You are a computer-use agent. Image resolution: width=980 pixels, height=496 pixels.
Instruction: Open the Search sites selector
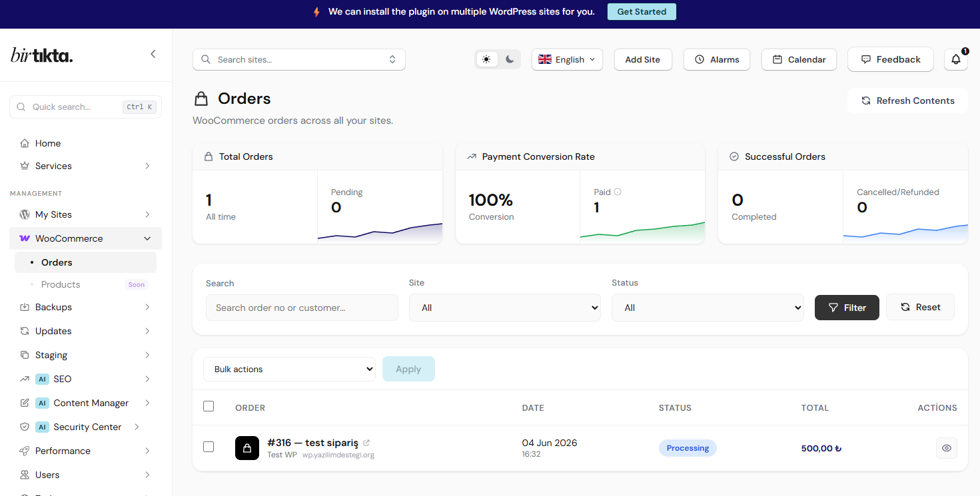pos(299,59)
